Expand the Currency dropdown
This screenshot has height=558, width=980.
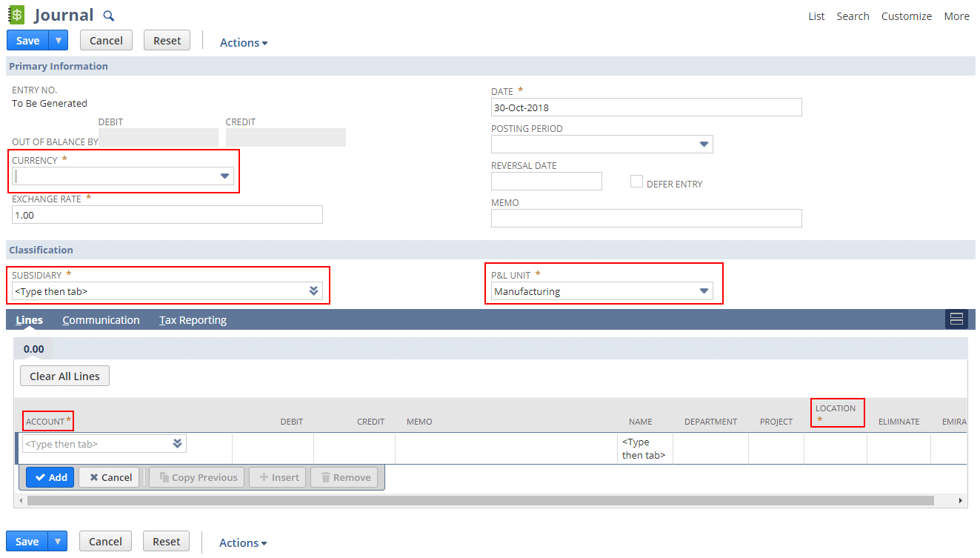tap(224, 176)
